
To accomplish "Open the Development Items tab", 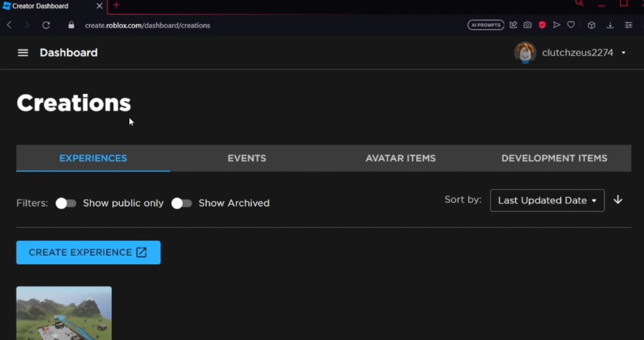I will tap(554, 158).
